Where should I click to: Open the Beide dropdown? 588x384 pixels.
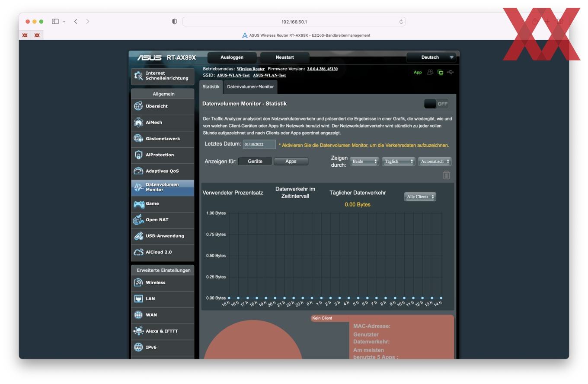coord(364,161)
